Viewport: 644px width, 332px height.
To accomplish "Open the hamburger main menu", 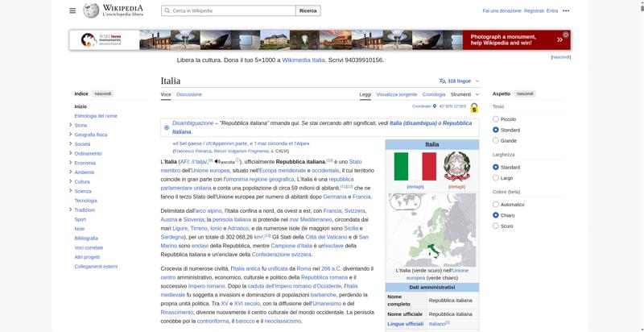I will point(72,10).
